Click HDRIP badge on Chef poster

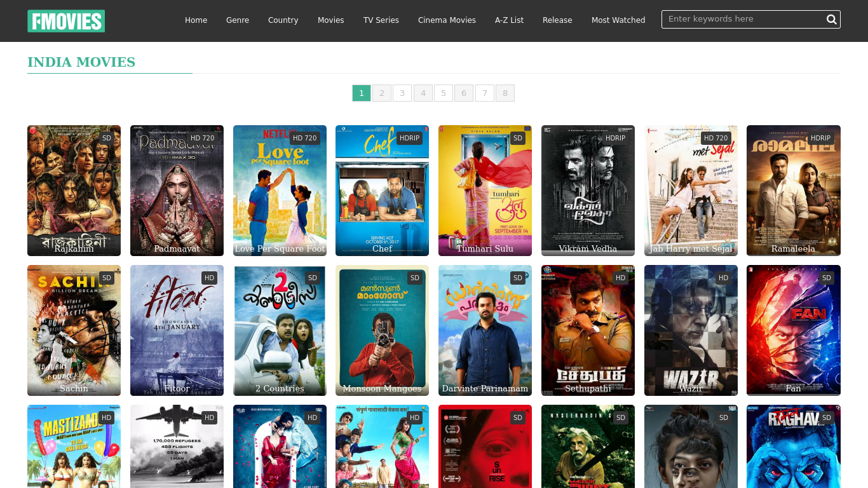[409, 138]
